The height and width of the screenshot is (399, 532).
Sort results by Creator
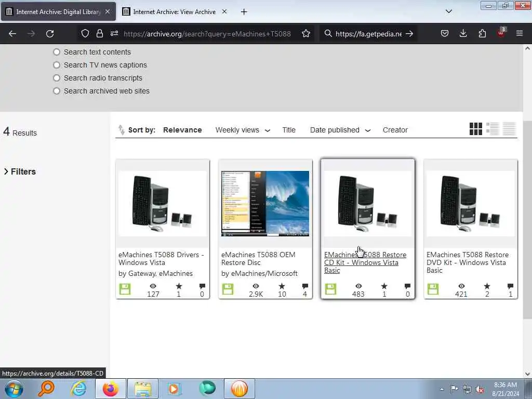(395, 130)
